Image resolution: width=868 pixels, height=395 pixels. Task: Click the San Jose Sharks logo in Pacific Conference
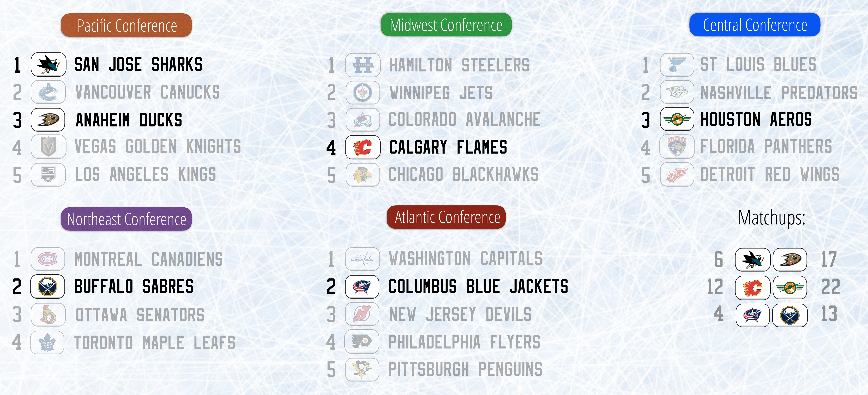(48, 64)
